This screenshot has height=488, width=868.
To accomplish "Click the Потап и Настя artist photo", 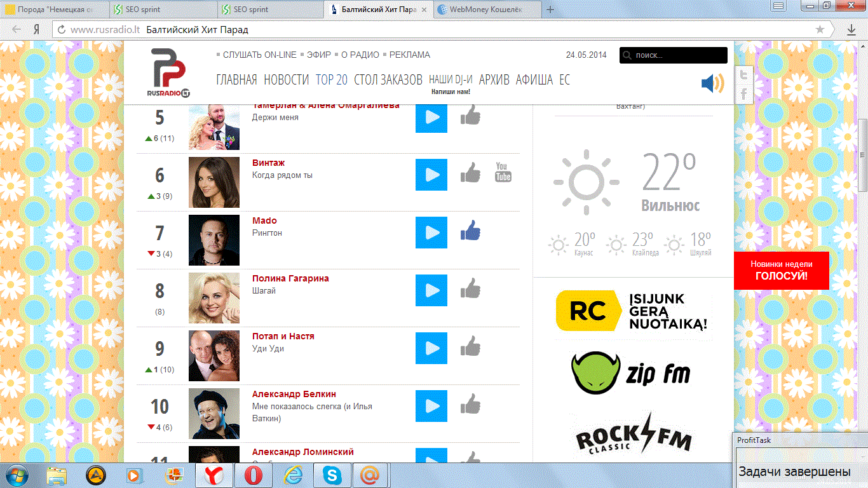I will click(214, 356).
